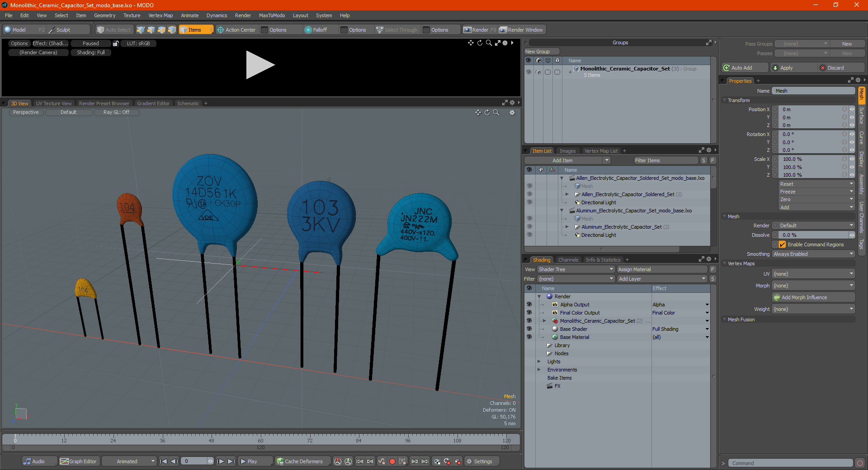868x470 pixels.
Task: Open the Audio settings
Action: [x=39, y=461]
